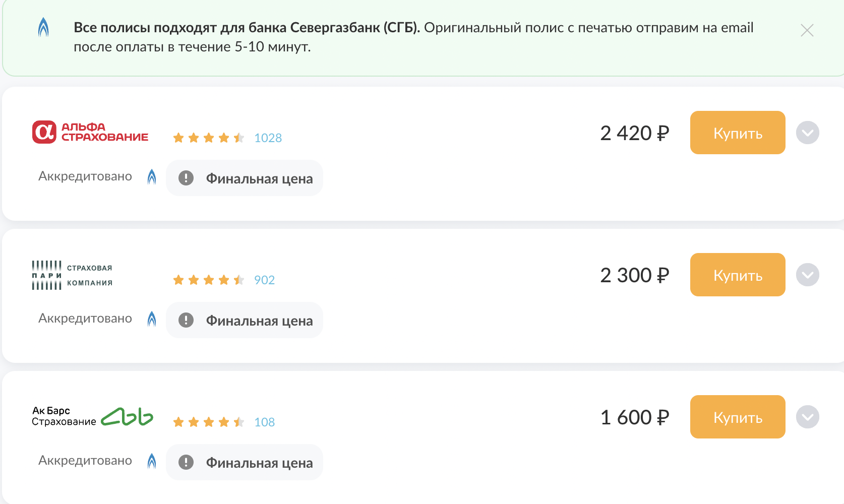
Task: Expand the ПАРИ offer details
Action: coord(807,275)
